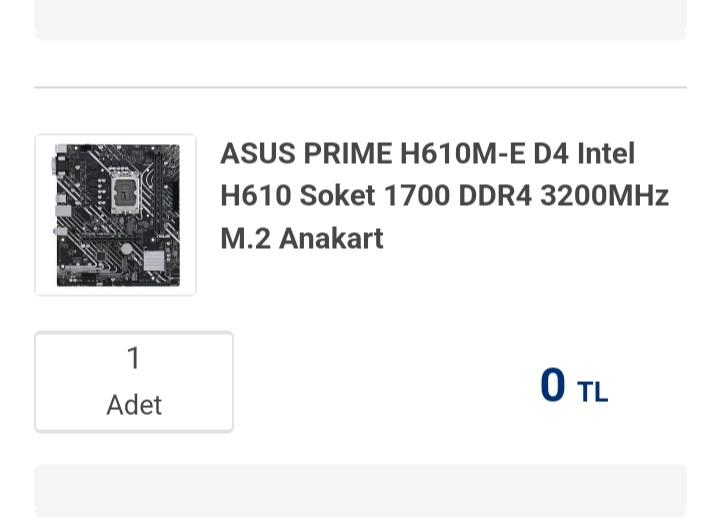Click the gray bar above the product

click(360, 18)
